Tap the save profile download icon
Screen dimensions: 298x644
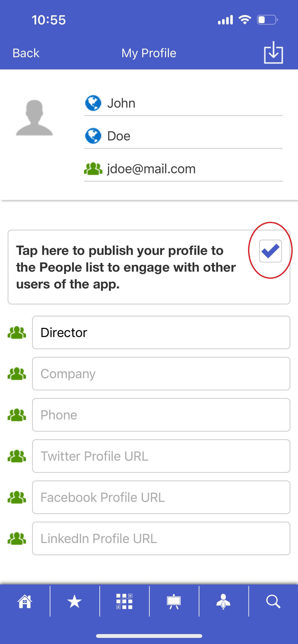pos(273,52)
